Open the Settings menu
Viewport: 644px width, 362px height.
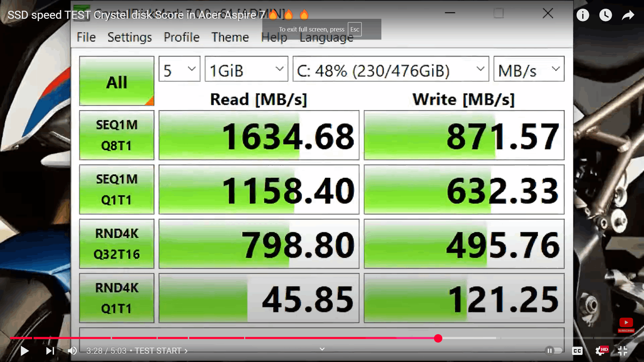click(x=129, y=37)
